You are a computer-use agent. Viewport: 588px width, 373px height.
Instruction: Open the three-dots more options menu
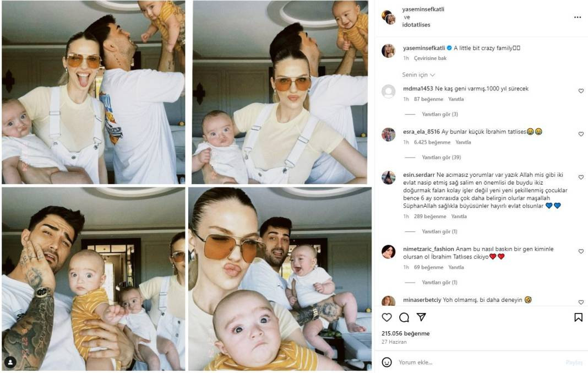tap(578, 17)
